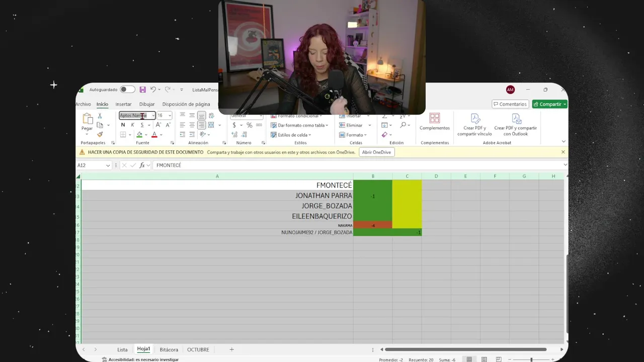Toggle italic K button
Screen dimensions: 644x362
click(132, 125)
